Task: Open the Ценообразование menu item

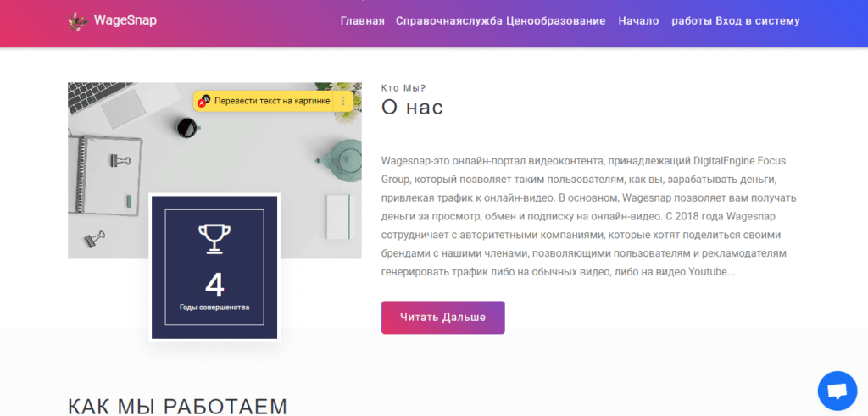Action: coord(556,21)
